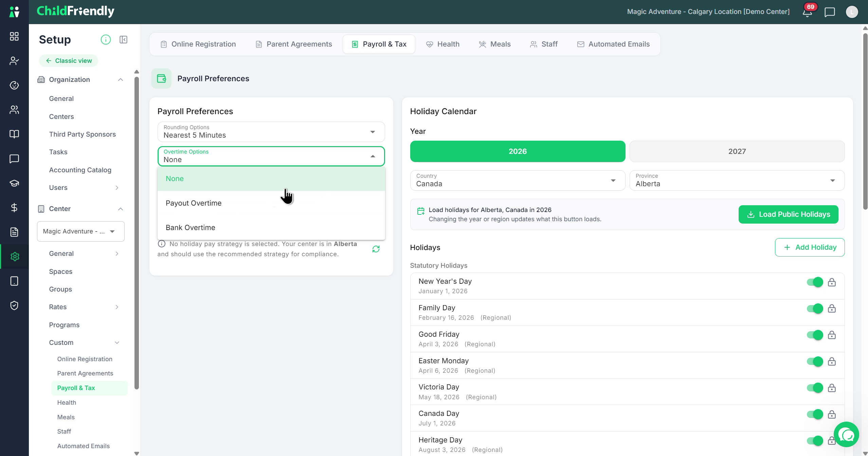Image resolution: width=868 pixels, height=456 pixels.
Task: Open the live chat support bubble
Action: click(x=846, y=435)
